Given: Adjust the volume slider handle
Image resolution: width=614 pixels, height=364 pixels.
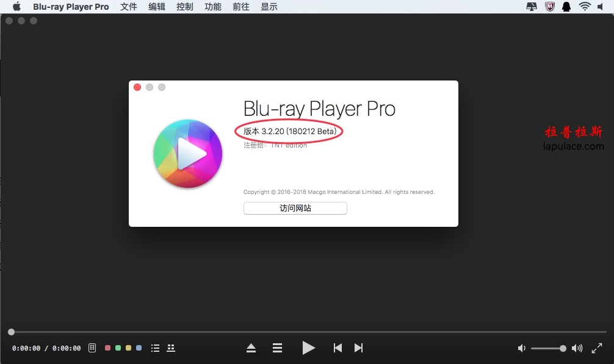Looking at the screenshot, I should tap(563, 348).
